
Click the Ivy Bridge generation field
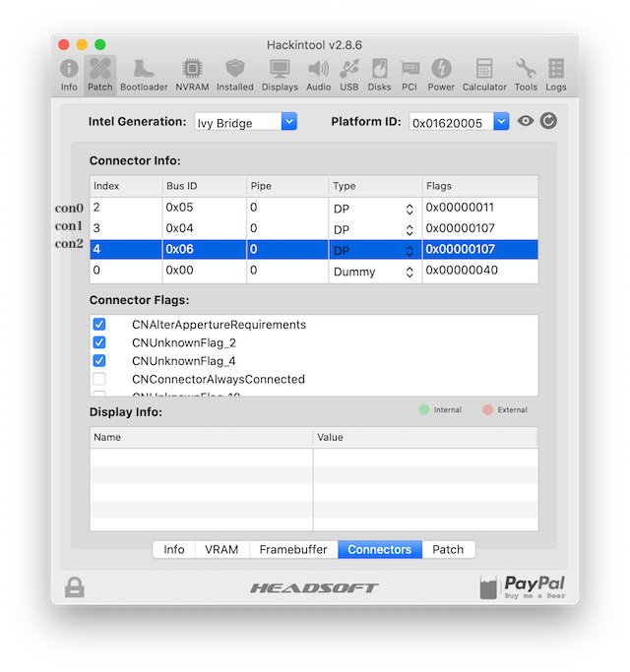[x=238, y=122]
